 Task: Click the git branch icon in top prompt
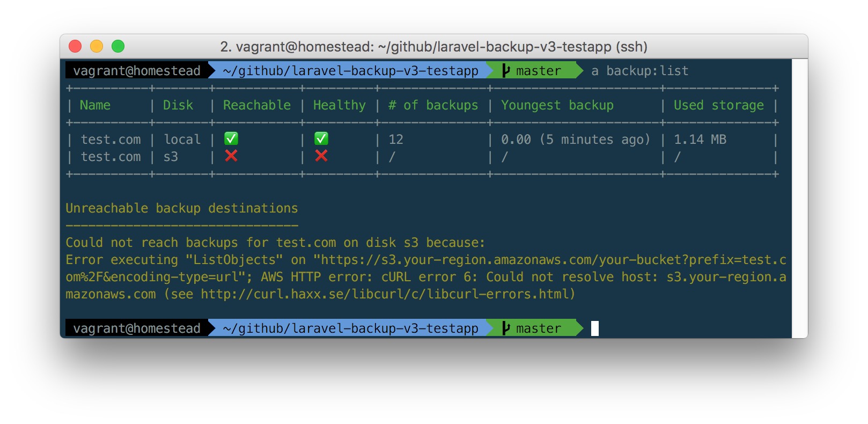click(506, 71)
